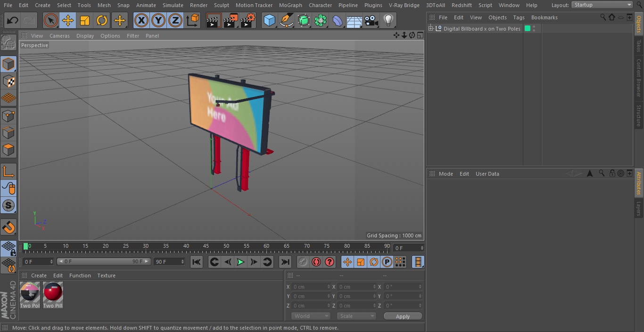Image resolution: width=644 pixels, height=332 pixels.
Task: Click the Y size stepper arrows
Action: 375,296
